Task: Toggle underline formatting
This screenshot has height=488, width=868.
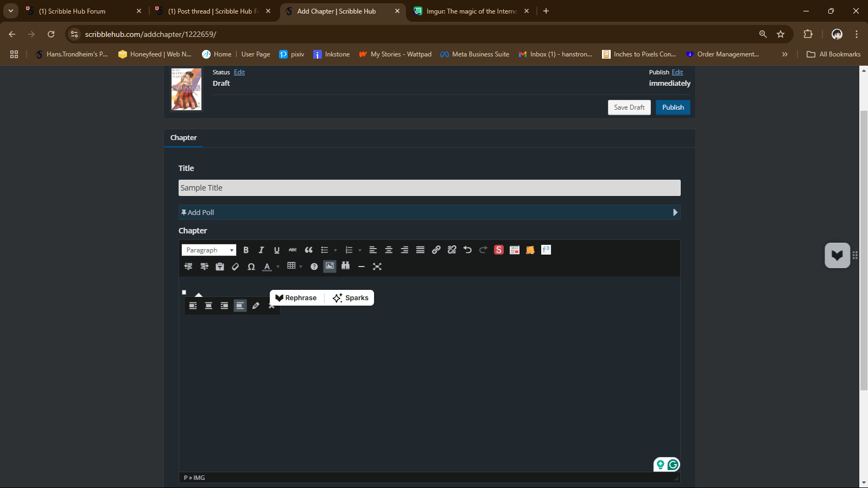Action: (277, 250)
